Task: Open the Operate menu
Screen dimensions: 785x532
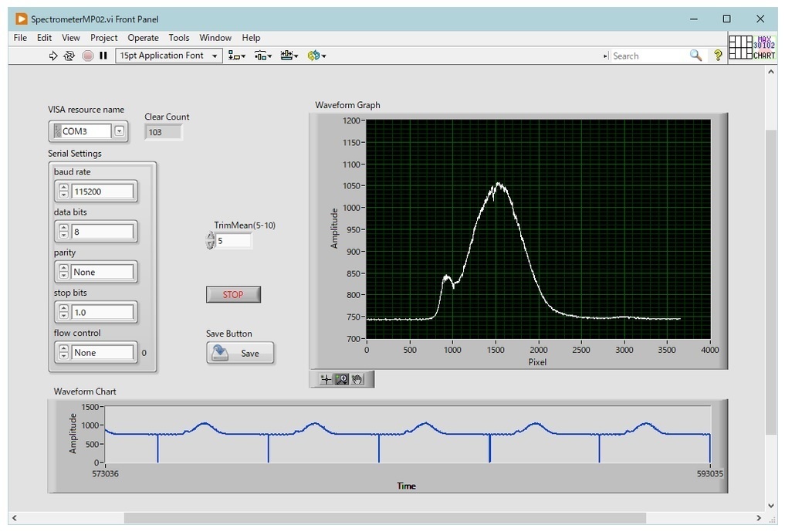Action: (143, 38)
